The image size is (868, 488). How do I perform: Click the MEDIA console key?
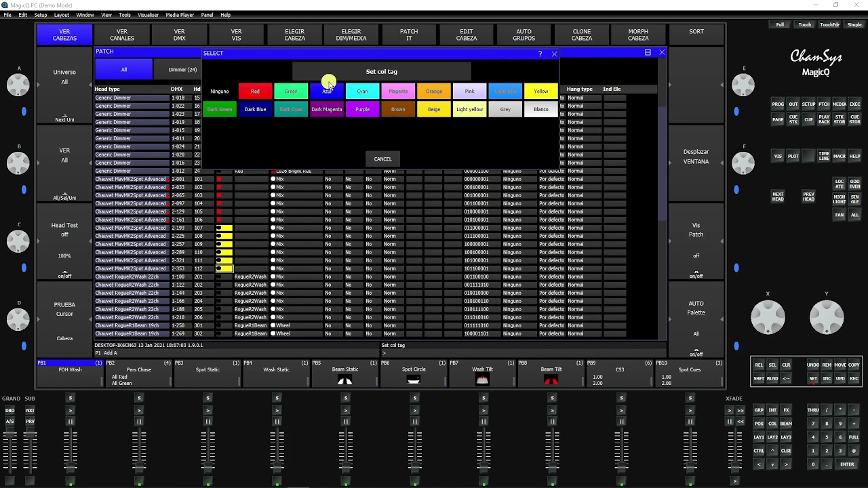[x=840, y=104]
